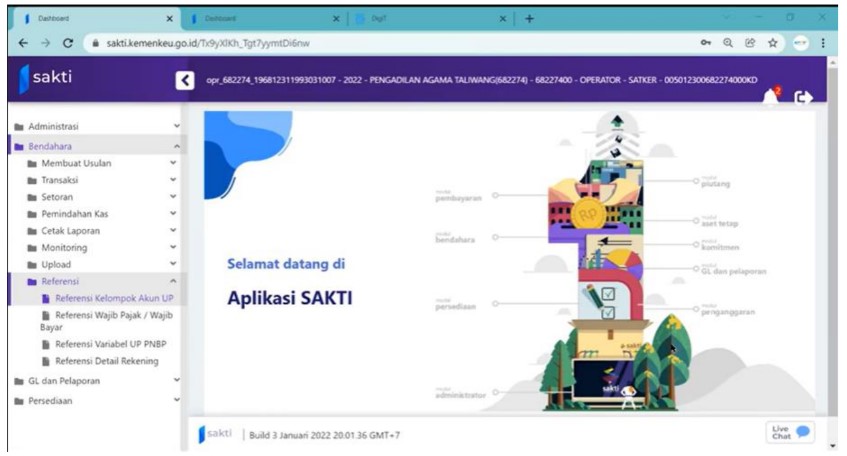
Task: Open the new tab plus button
Action: click(530, 18)
